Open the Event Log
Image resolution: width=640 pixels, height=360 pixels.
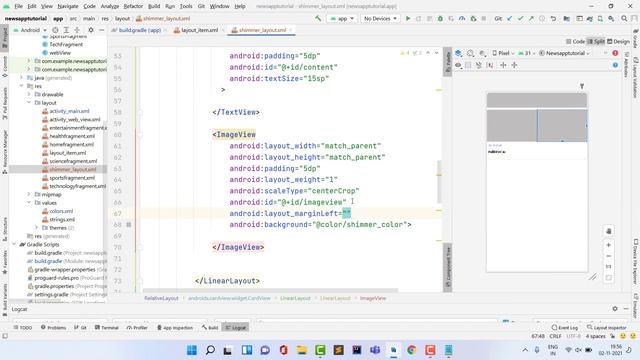click(x=564, y=327)
